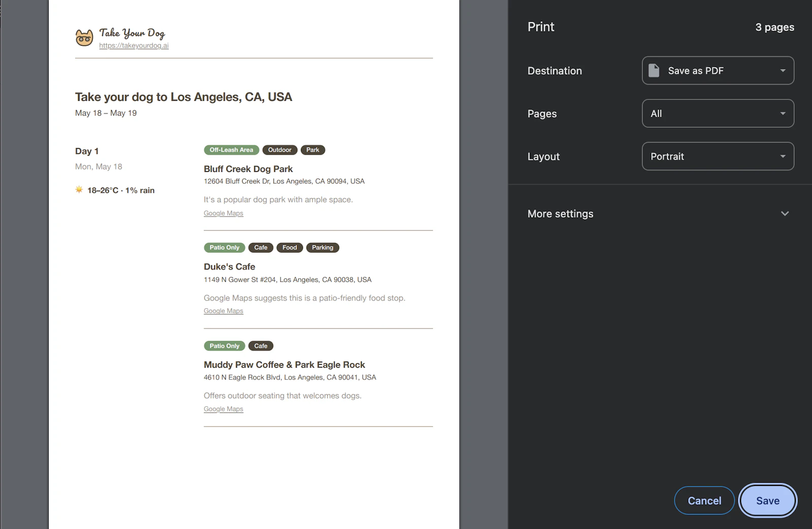
Task: Click the Day 1 label
Action: pos(87,151)
